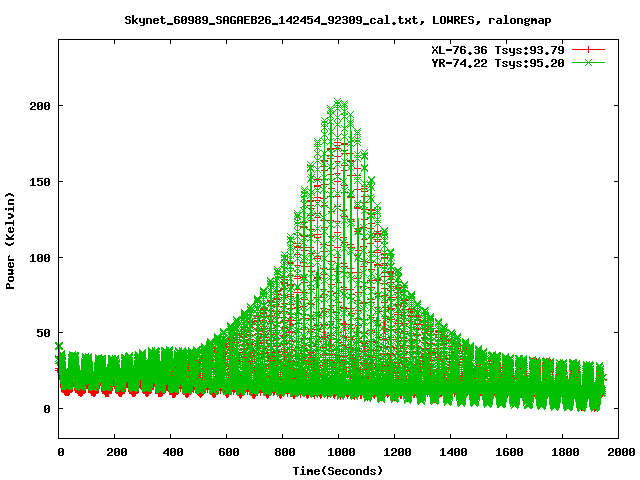
Task: Click the 1000 tick label on x-axis
Action: [x=338, y=453]
